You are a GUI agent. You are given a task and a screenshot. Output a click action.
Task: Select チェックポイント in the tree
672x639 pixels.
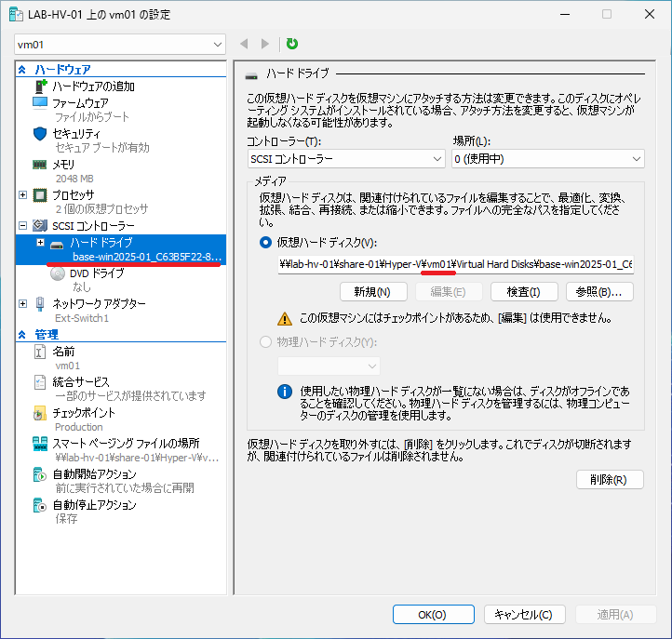click(x=84, y=413)
